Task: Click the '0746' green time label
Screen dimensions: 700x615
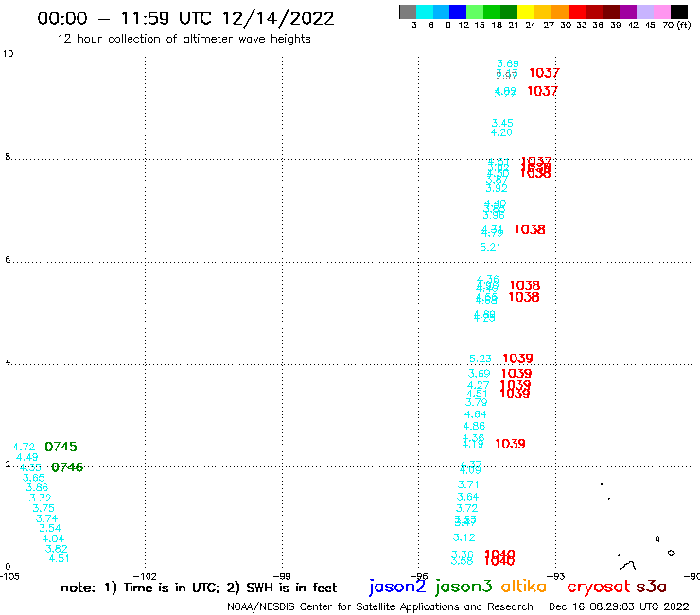Action: 67,467
